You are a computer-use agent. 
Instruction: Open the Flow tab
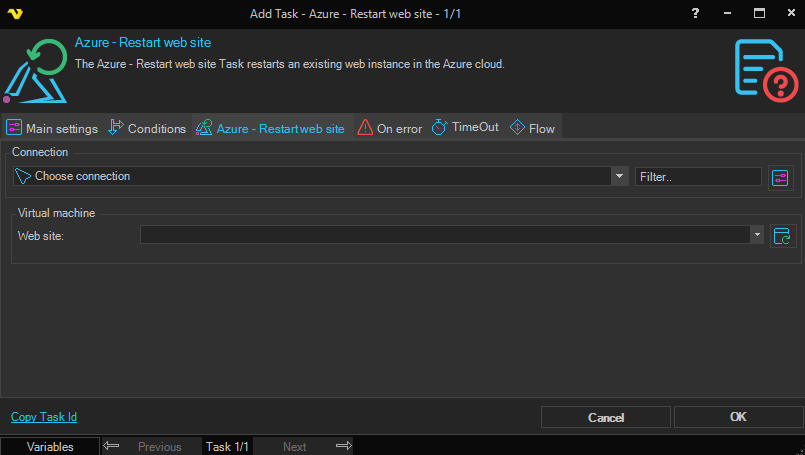coord(532,128)
